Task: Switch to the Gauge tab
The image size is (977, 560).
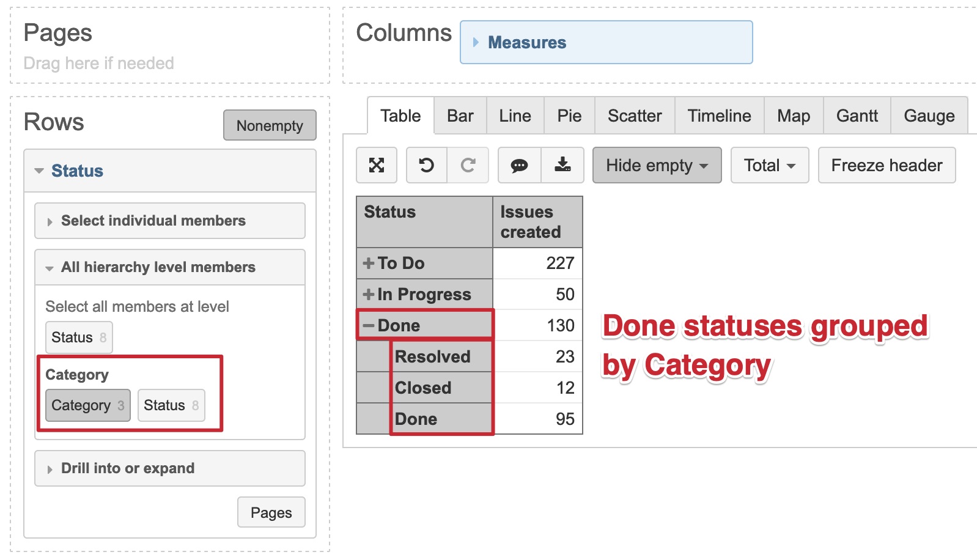Action: (x=929, y=116)
